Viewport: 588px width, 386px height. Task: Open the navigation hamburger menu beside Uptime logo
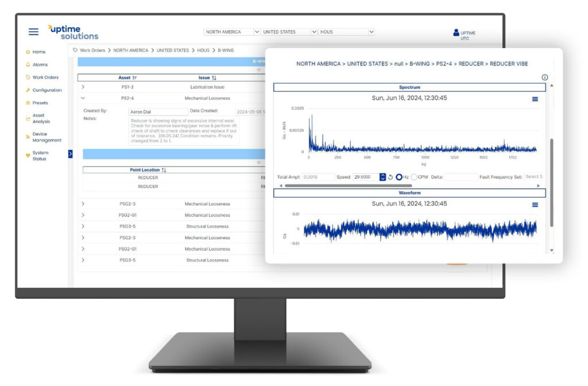[x=32, y=31]
